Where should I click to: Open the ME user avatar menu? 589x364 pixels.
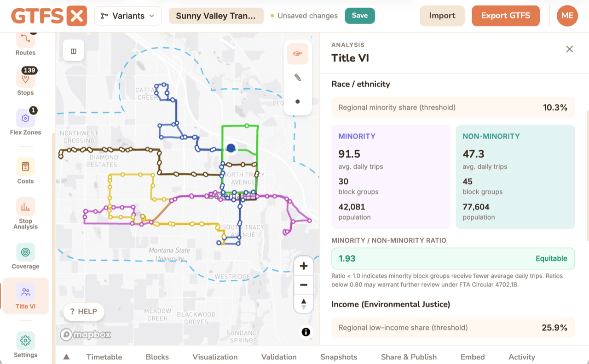tap(567, 16)
